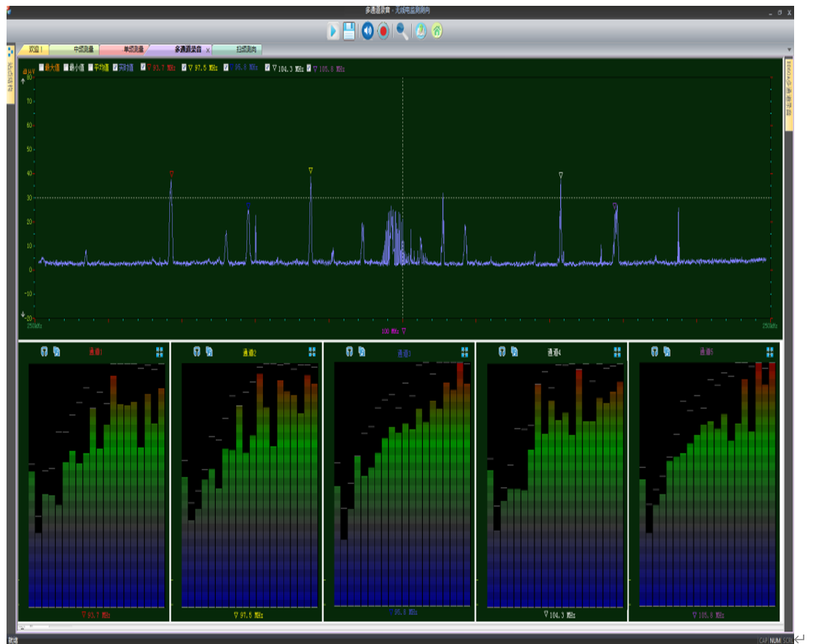Click headphone icon in channel 1 panel
Image resolution: width=813 pixels, height=644 pixels.
pyautogui.click(x=44, y=352)
